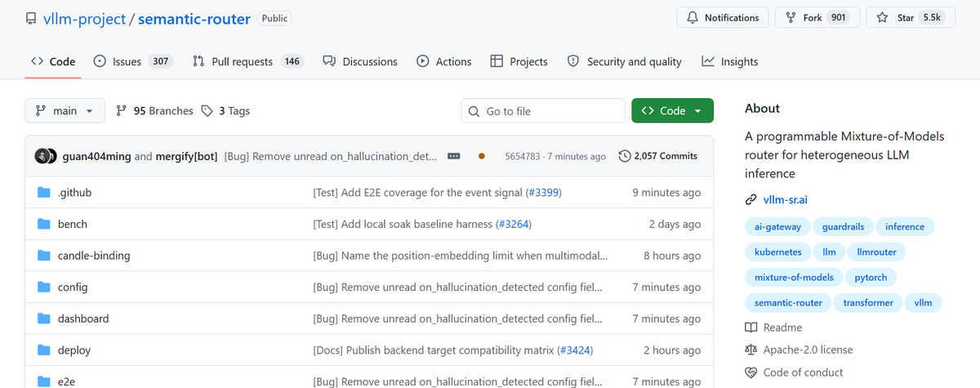Viewport: 980px width, 388px height.
Task: Click the bell icon in Notifications button
Action: click(693, 17)
